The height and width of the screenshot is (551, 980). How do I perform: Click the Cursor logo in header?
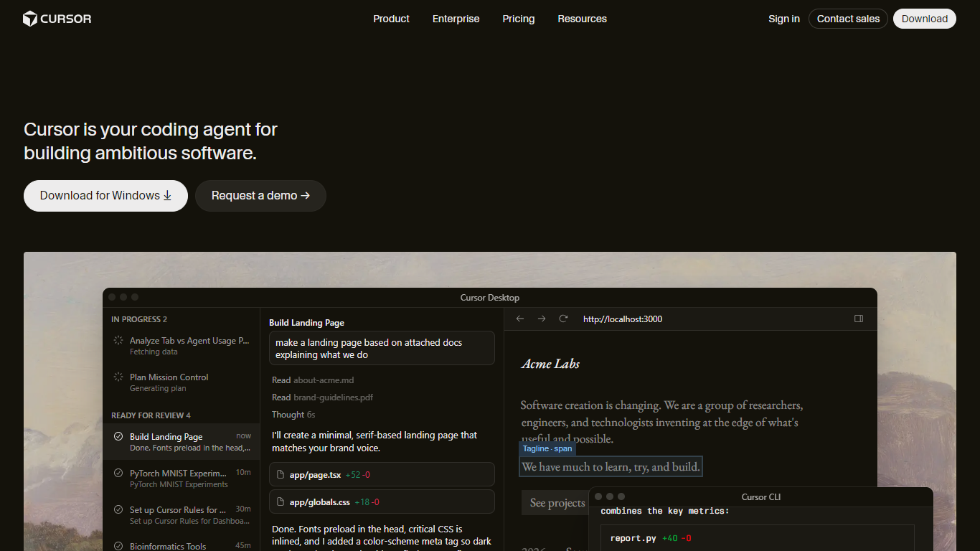coord(57,19)
